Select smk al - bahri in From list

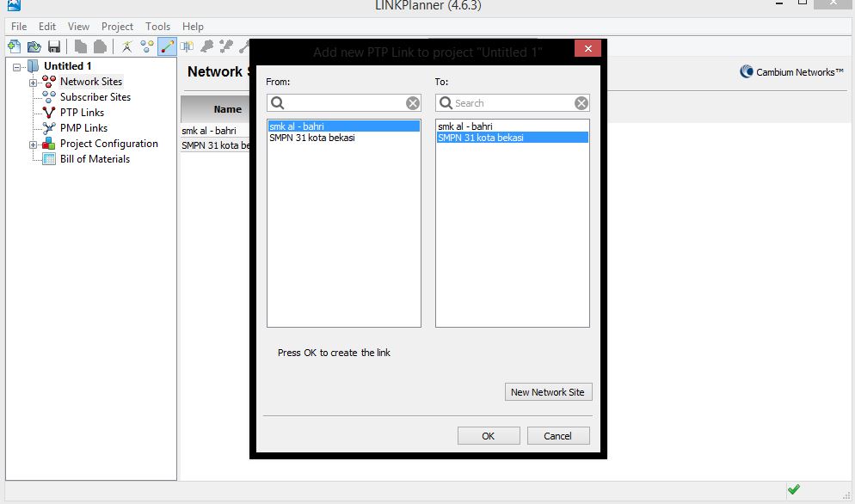pyautogui.click(x=344, y=126)
